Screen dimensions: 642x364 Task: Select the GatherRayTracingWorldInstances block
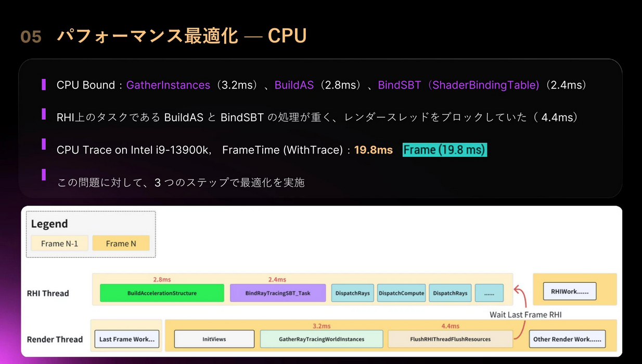click(322, 339)
